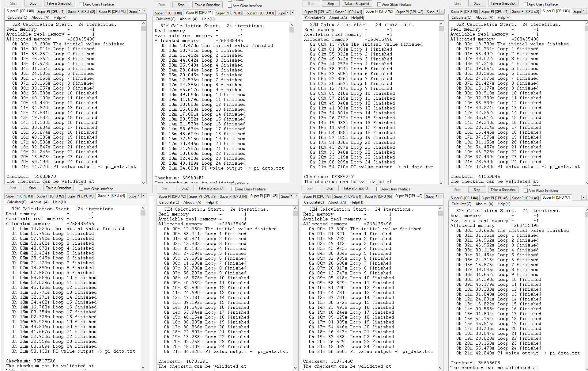
Task: Click Stop button above the CPU #1 window
Action: click(181, 5)
